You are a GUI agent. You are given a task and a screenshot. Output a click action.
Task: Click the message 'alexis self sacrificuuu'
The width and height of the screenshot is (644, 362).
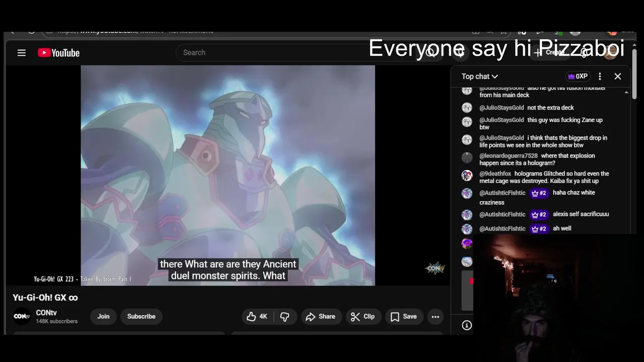click(x=581, y=214)
